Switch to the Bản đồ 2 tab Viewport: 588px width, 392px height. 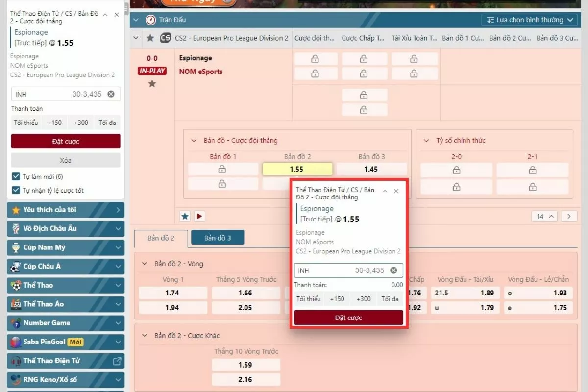[161, 238]
